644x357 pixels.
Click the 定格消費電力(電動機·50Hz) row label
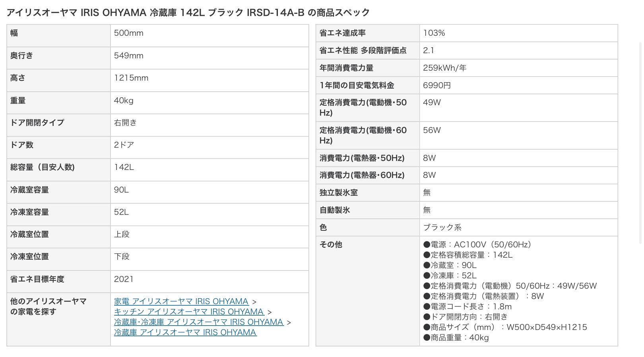(x=363, y=108)
